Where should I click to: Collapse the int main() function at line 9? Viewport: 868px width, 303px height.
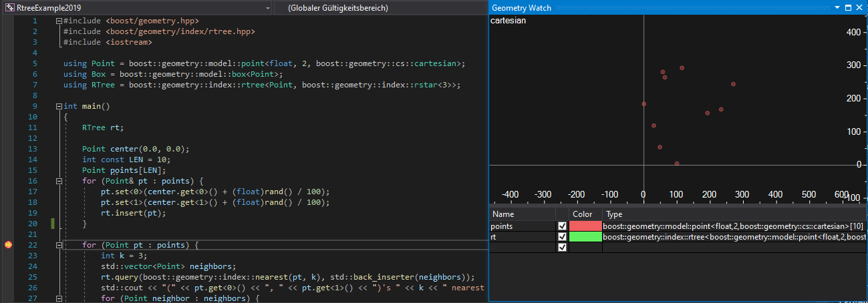coord(59,106)
